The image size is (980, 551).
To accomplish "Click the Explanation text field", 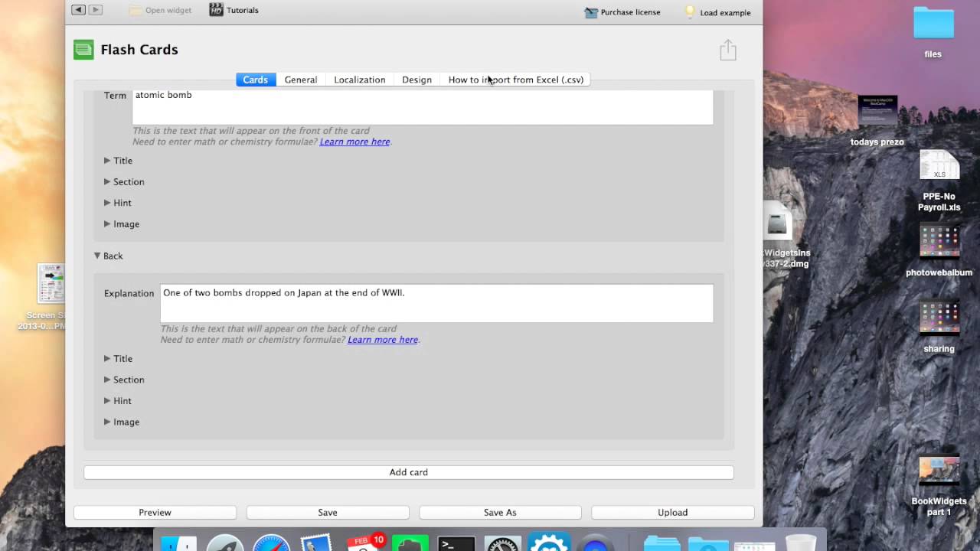I will (x=436, y=303).
